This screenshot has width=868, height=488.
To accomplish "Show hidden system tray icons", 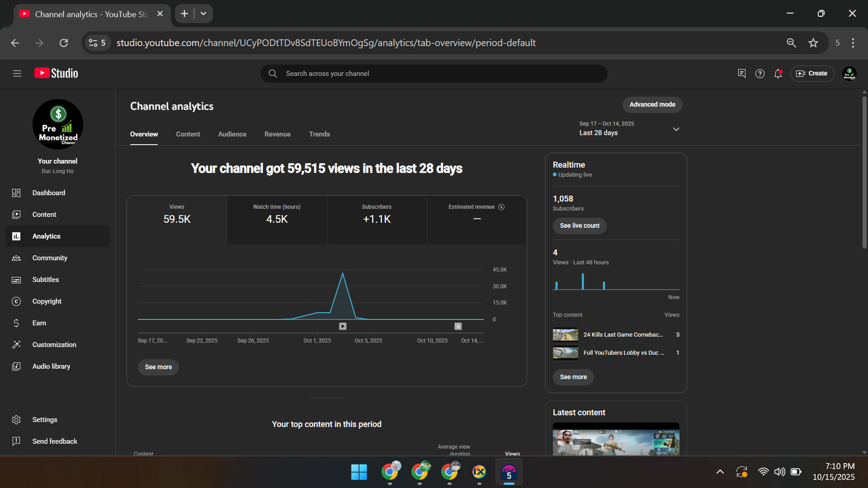I will [720, 472].
